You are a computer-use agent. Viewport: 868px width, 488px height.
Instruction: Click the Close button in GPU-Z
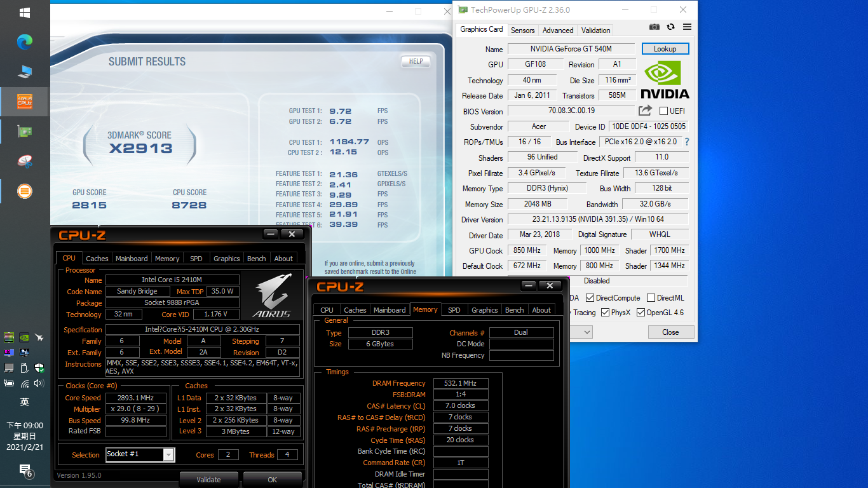[670, 332]
